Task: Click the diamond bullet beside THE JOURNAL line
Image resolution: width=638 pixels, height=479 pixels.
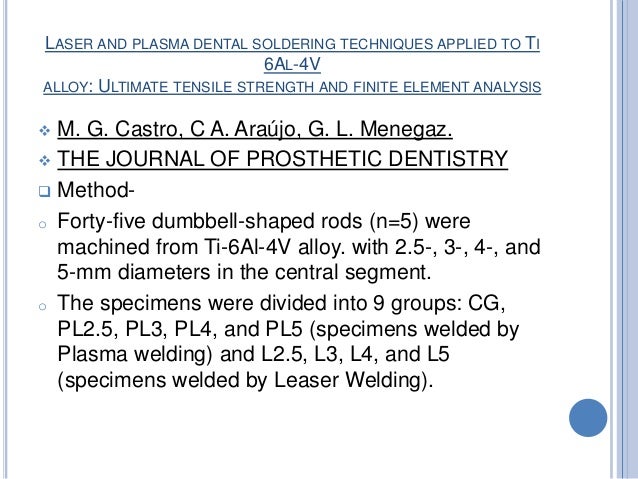Action: (44, 161)
